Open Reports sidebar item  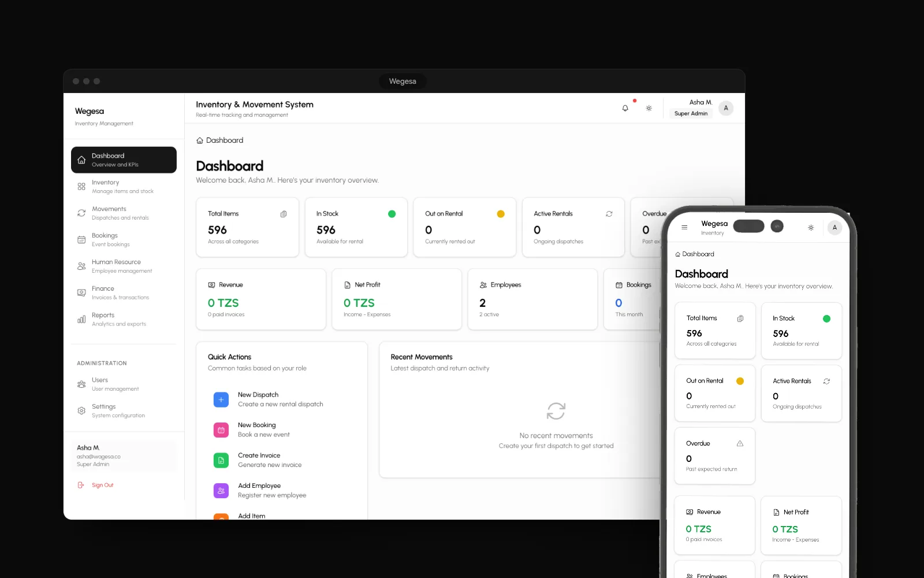124,320
